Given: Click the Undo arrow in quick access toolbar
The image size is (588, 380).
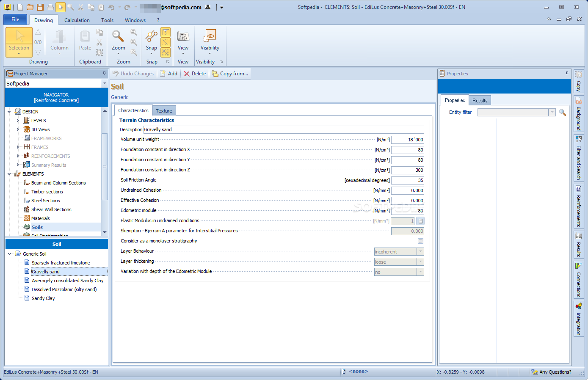Looking at the screenshot, I should 111,7.
